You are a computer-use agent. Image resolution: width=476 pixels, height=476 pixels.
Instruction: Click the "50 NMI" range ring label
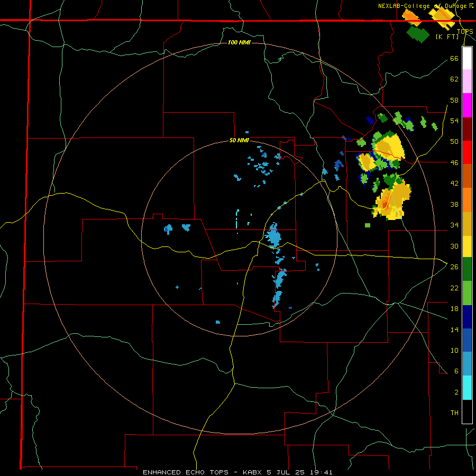pos(239,140)
